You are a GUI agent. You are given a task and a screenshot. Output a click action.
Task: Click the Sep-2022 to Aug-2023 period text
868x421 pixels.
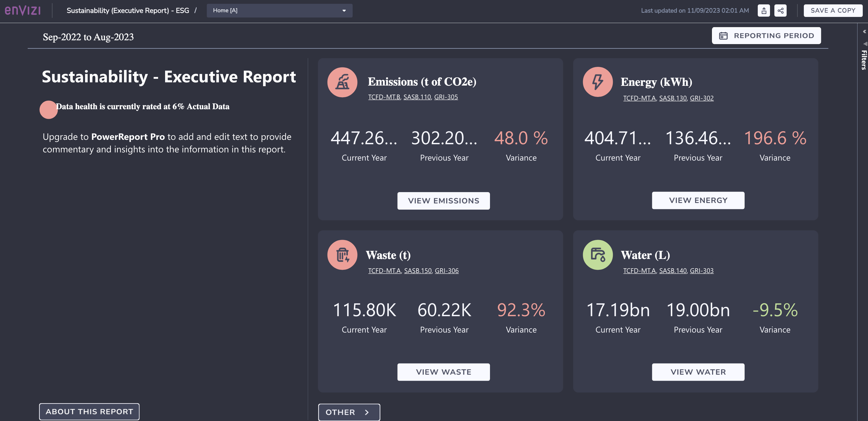[88, 37]
